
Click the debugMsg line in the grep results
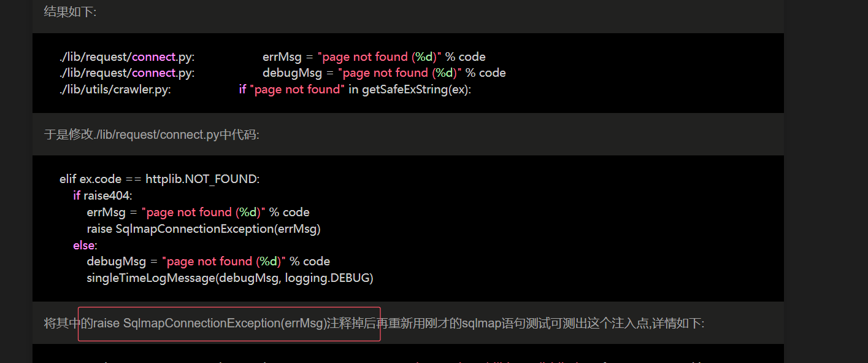click(384, 73)
